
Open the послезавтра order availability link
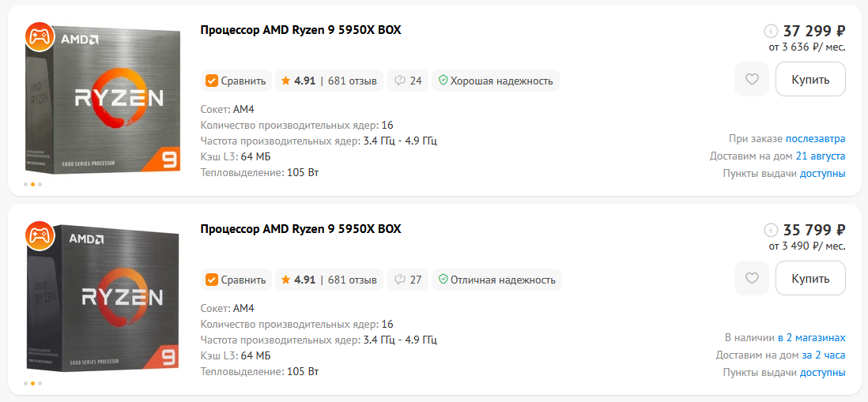point(815,139)
